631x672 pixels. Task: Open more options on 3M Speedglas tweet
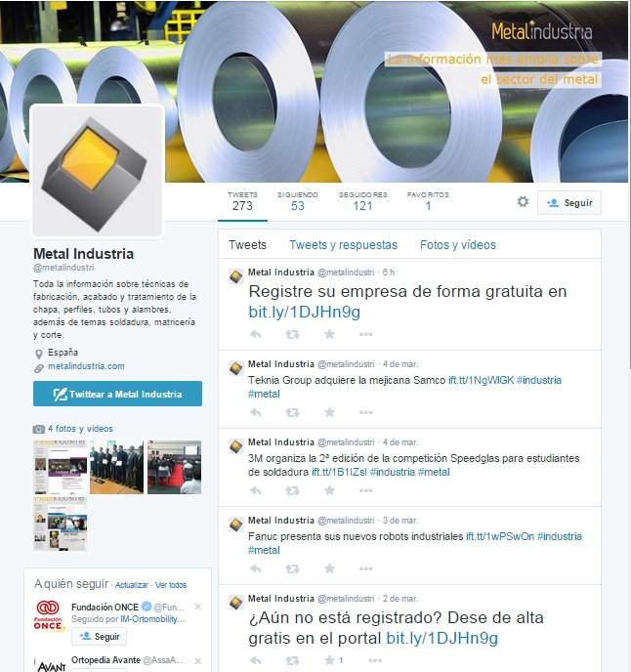(x=365, y=490)
